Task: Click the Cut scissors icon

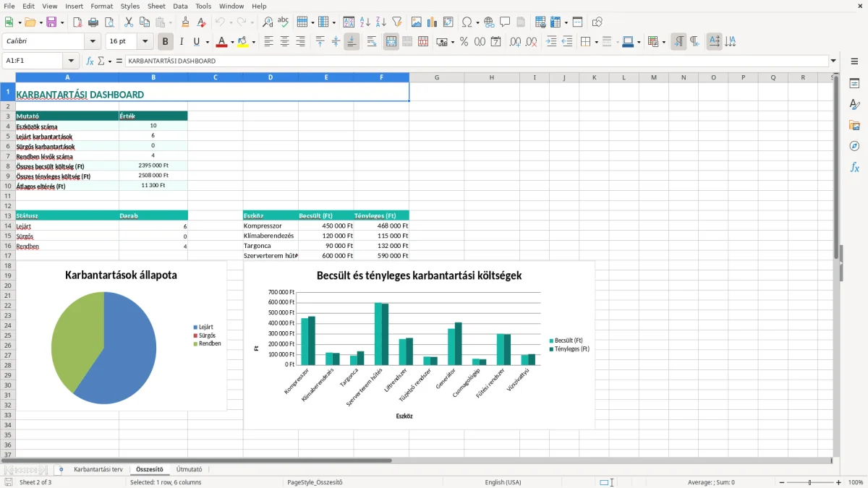Action: coord(128,22)
